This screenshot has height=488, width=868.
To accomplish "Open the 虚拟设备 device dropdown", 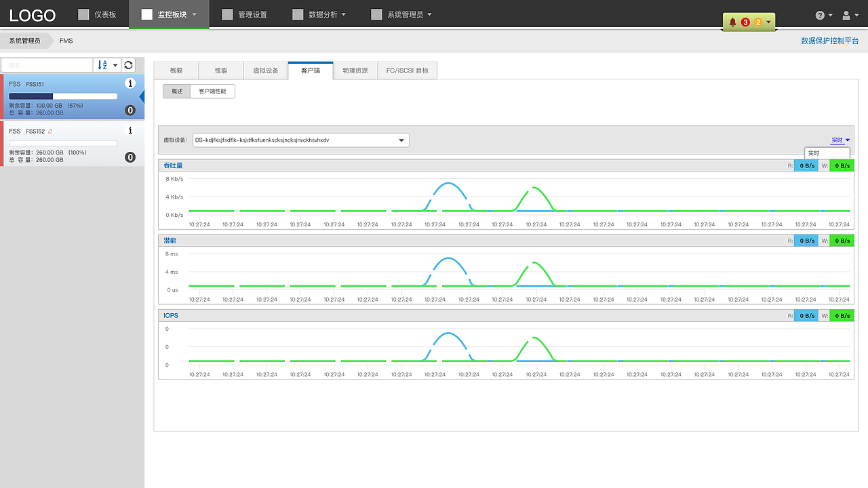I will 301,140.
